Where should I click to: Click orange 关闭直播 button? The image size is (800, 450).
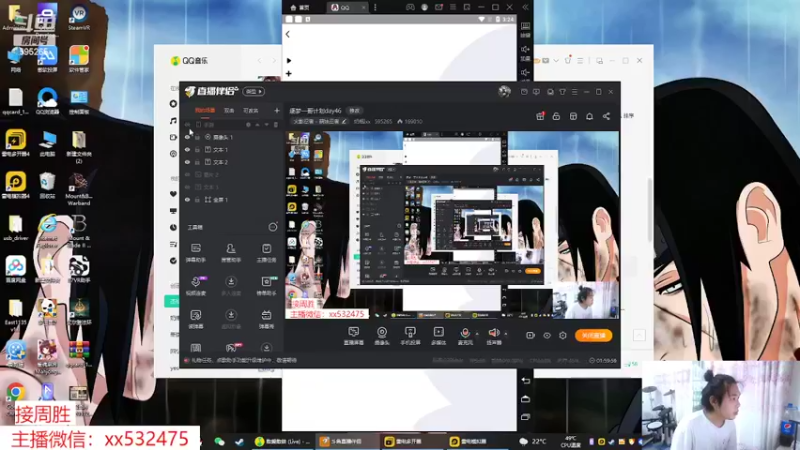coord(593,336)
